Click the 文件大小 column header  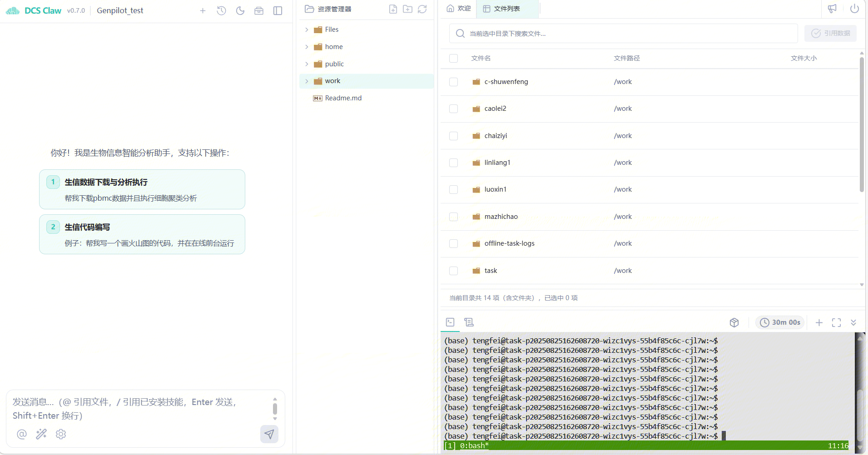[804, 58]
